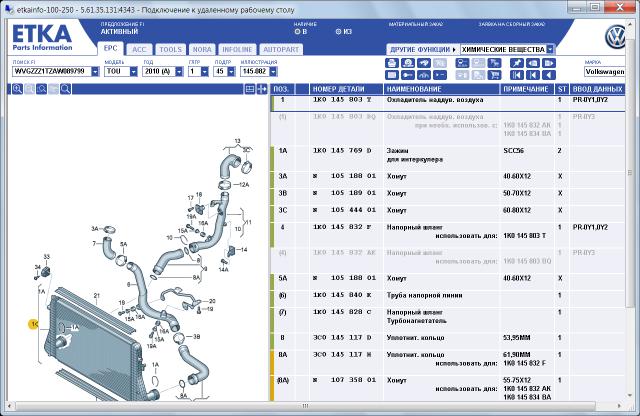This screenshot has height=416, width=640.
Task: Click the handshake-like icon in top toolbar row
Action: (424, 63)
